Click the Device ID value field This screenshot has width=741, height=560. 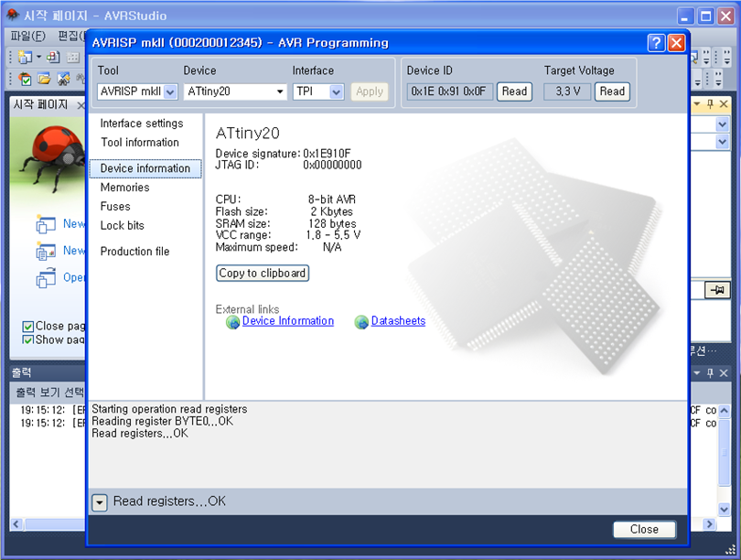point(449,92)
